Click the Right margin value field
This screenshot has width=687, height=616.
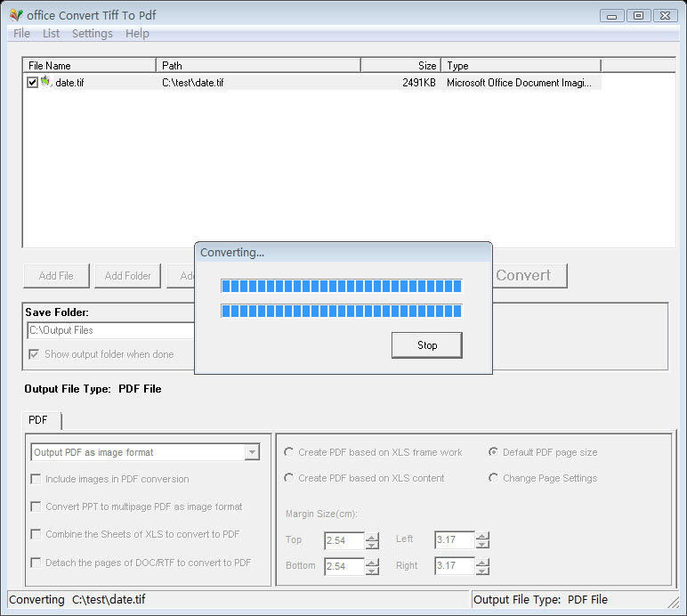[x=455, y=565]
